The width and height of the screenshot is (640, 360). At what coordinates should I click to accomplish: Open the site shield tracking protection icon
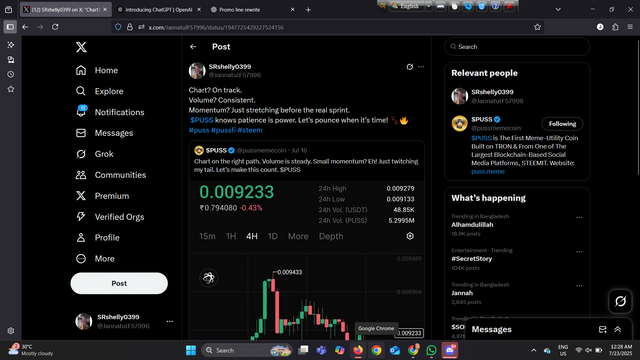(118, 27)
